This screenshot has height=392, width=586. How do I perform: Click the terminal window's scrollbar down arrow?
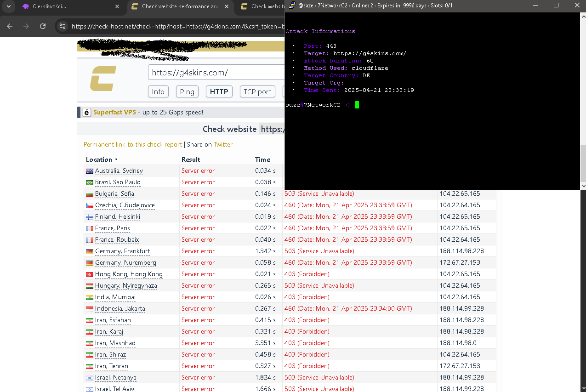[583, 186]
